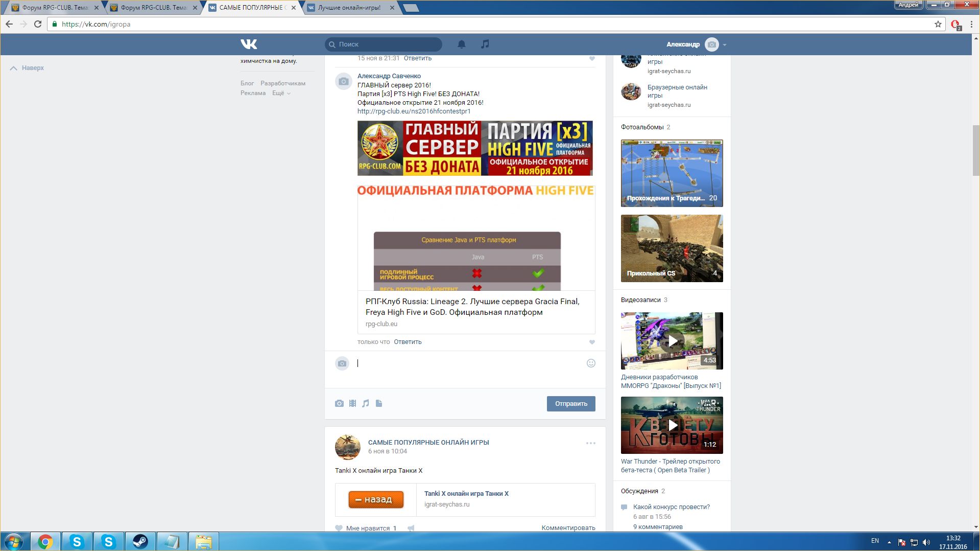This screenshot has width=980, height=551.
Task: Attach an audio track to the comment
Action: [x=366, y=403]
